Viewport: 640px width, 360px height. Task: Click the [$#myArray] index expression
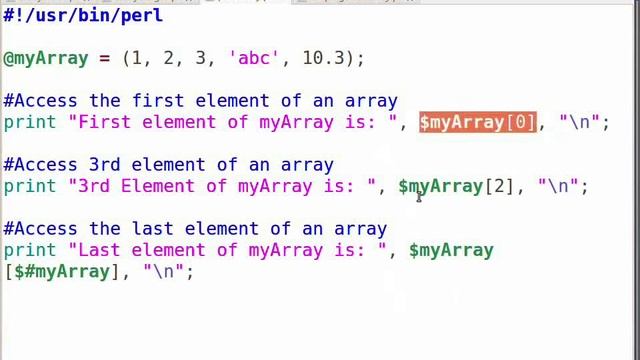62,271
